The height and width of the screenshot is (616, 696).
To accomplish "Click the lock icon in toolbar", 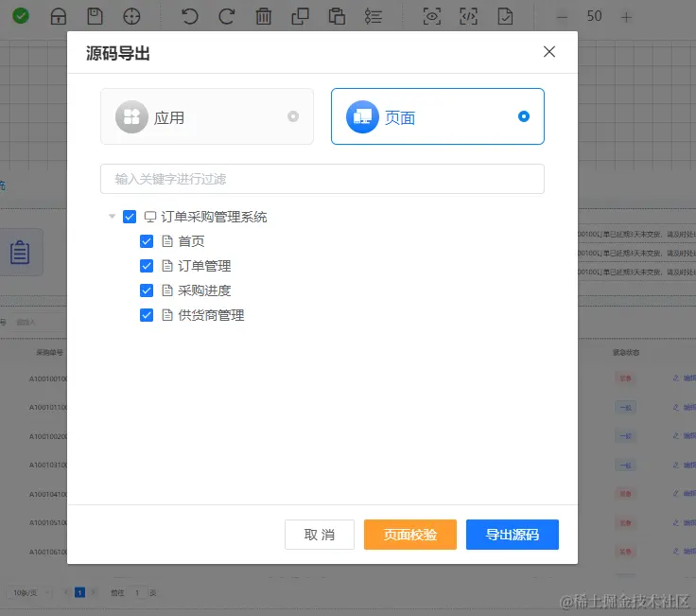I will 58,17.
